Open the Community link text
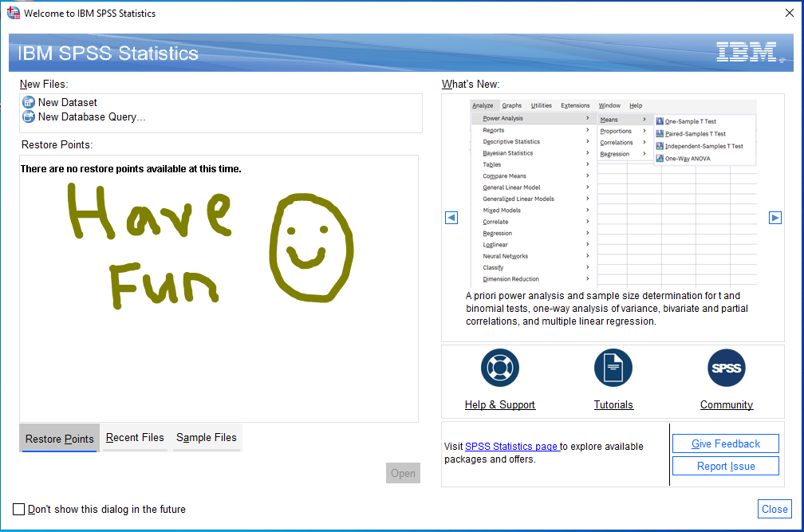Screen dimensions: 804x532 click(727, 405)
